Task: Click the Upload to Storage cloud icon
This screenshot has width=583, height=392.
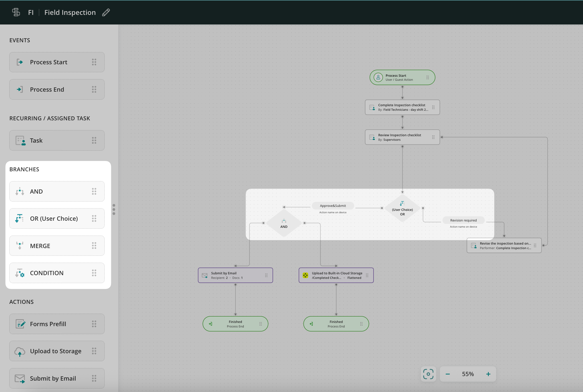Action: [20, 351]
